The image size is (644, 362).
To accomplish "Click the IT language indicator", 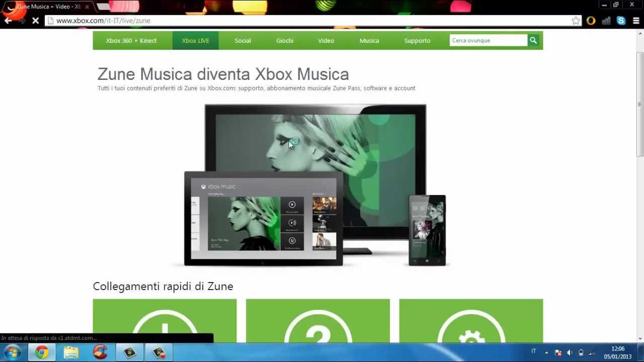I will coord(534,351).
